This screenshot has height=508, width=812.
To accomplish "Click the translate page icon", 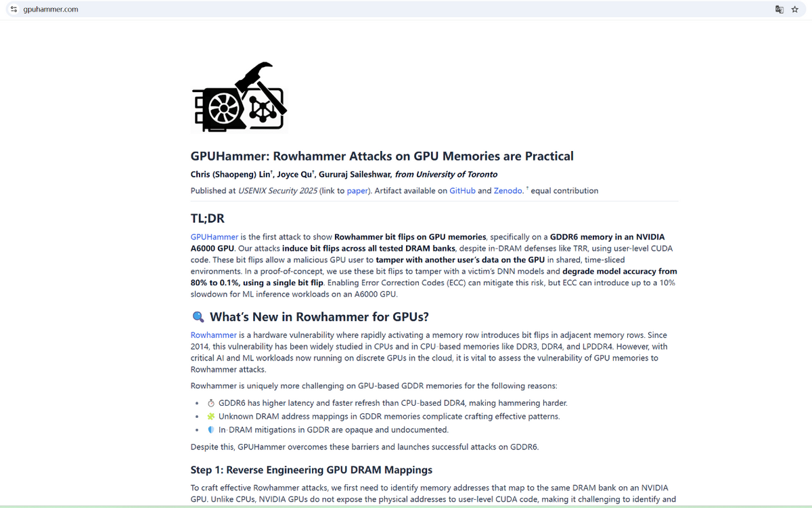I will coord(780,9).
